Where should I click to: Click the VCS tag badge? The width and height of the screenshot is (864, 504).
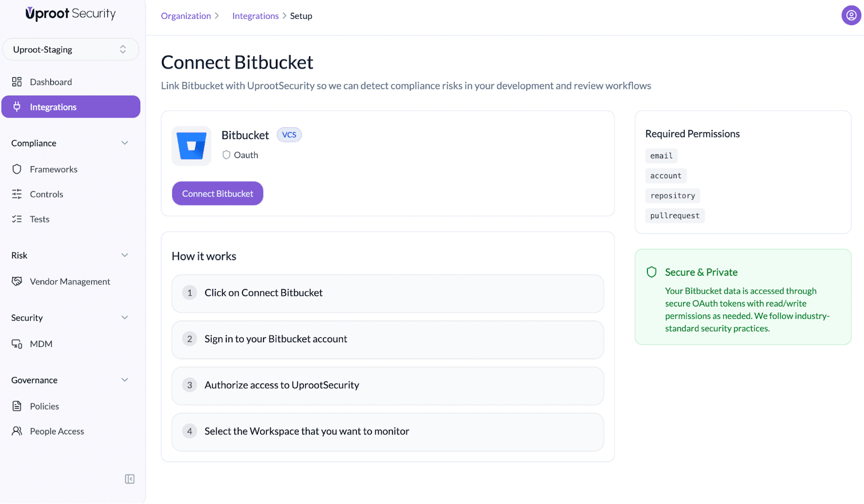(x=289, y=135)
